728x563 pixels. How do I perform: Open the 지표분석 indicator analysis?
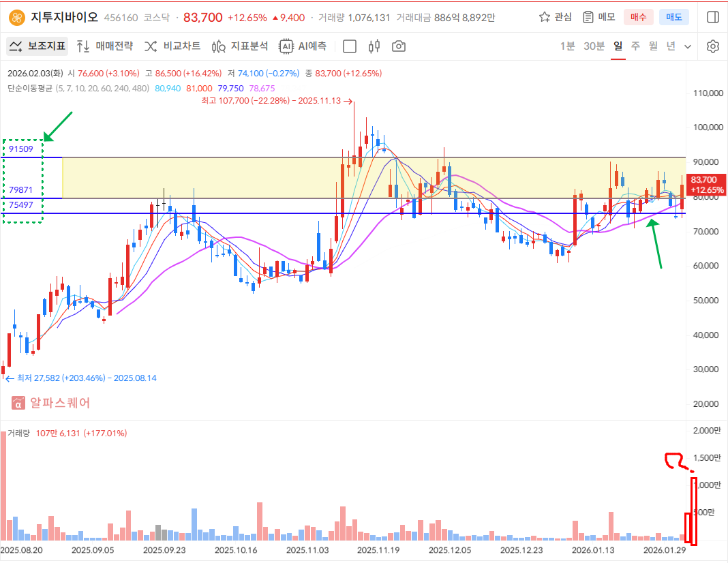tap(239, 46)
